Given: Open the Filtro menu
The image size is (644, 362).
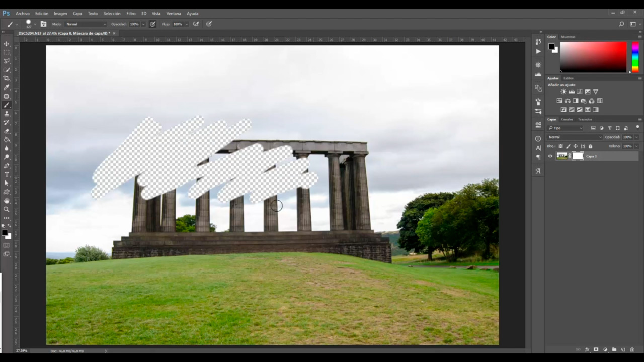Looking at the screenshot, I should click(x=131, y=13).
